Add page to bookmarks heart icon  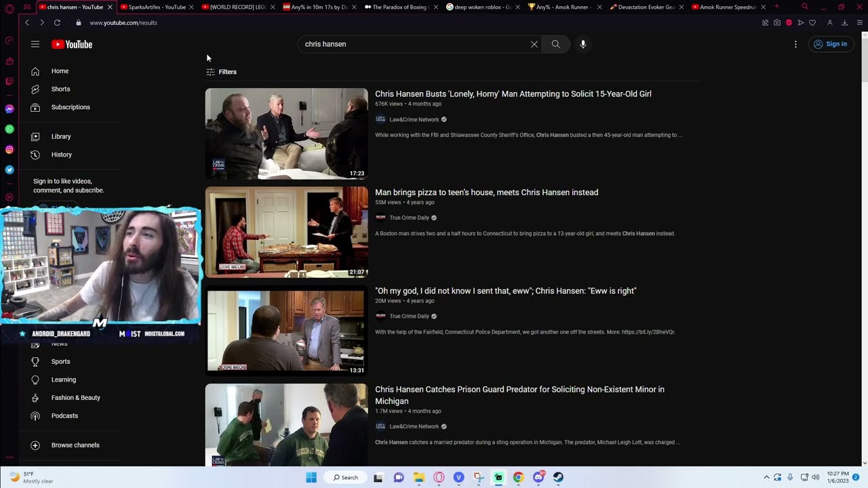pyautogui.click(x=812, y=22)
